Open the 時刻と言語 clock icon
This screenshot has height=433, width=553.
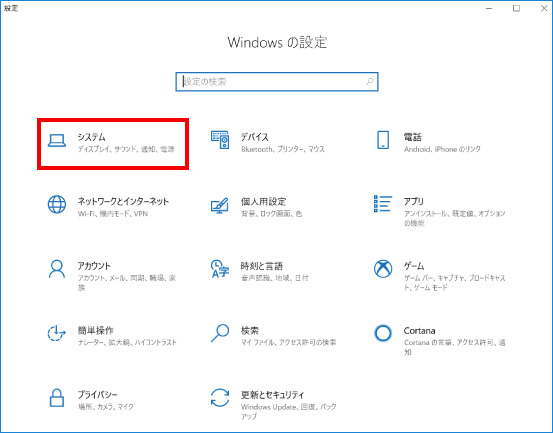(x=220, y=269)
